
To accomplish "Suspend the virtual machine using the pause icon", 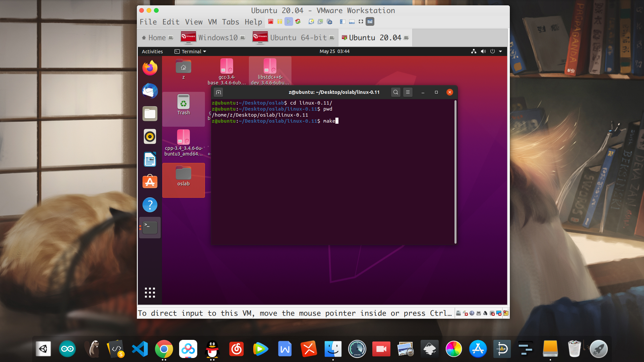I will (280, 21).
